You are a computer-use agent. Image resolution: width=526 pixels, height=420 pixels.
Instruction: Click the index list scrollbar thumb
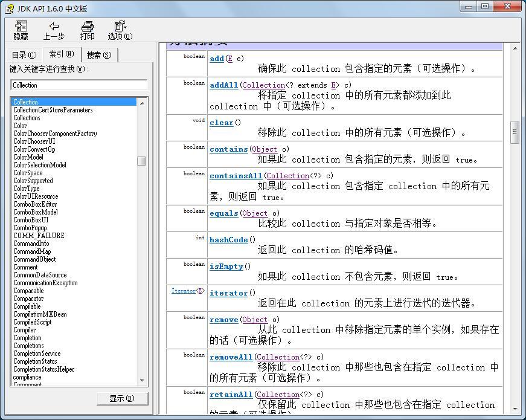click(141, 161)
